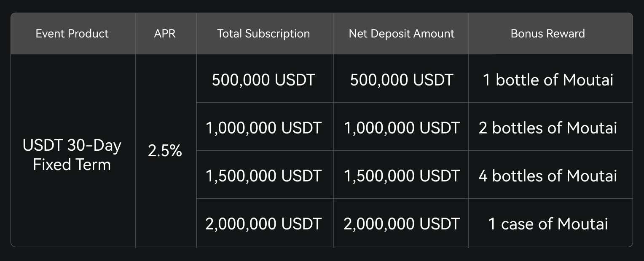Select the APR column header

coord(165,34)
